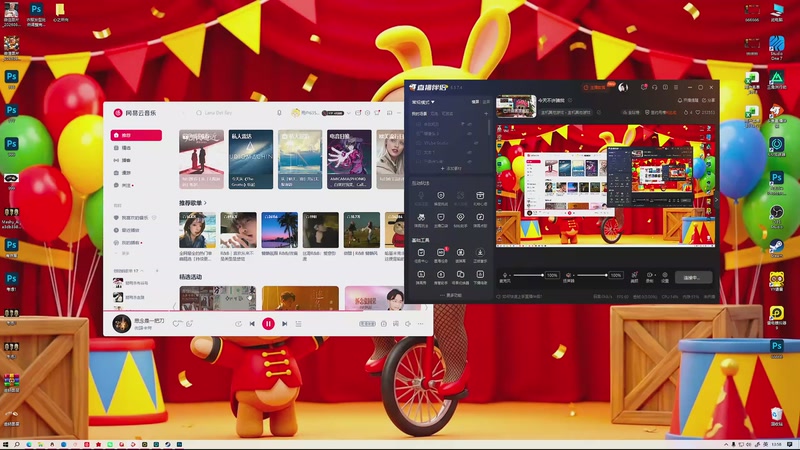Click the download-arrow licensed music tool icon

(x=480, y=253)
